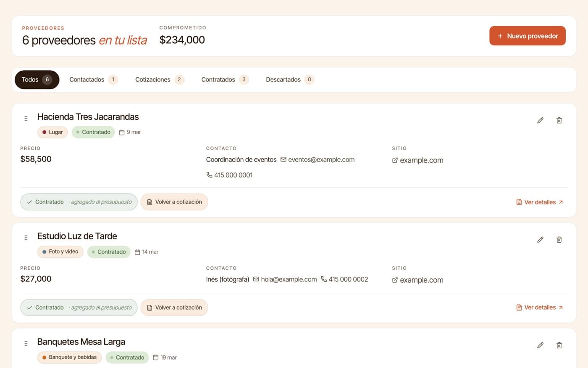Edit Hacienda Tres Jacarandas with pencil icon

point(540,120)
